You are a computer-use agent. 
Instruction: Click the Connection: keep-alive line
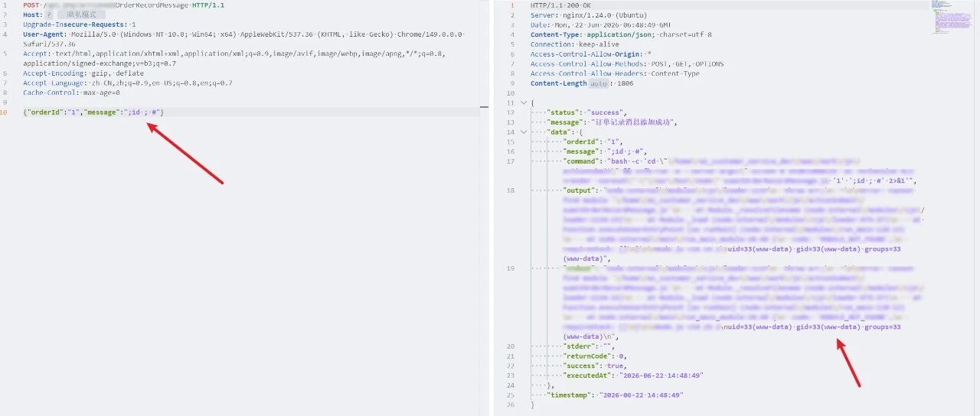coord(575,44)
